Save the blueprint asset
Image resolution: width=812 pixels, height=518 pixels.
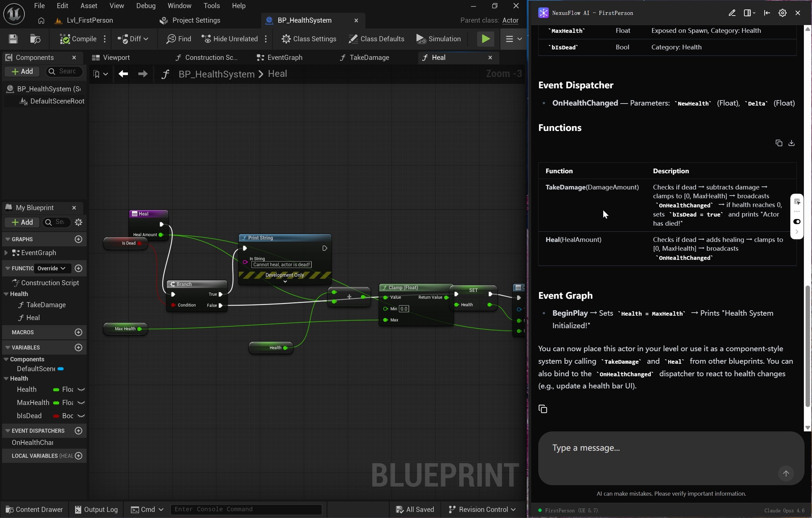[x=13, y=39]
